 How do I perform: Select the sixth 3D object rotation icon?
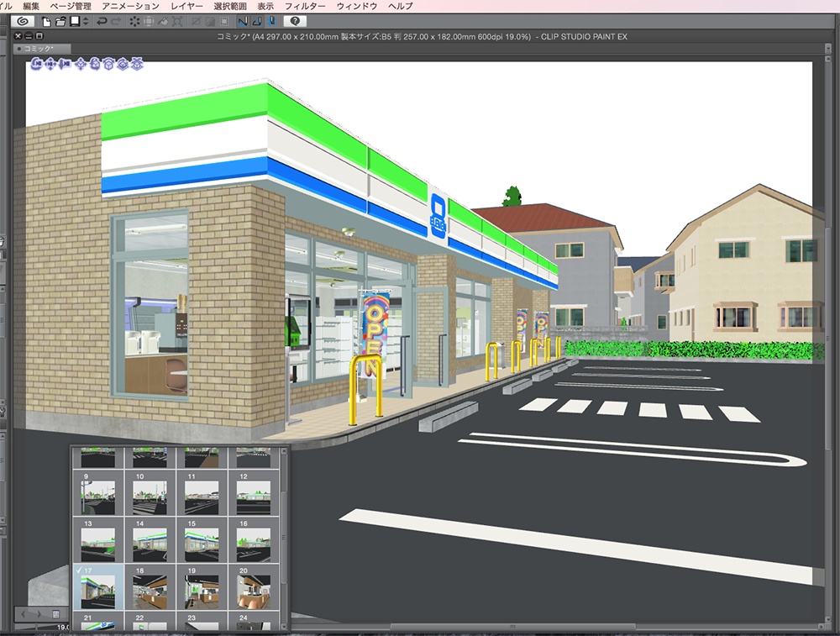[108, 65]
